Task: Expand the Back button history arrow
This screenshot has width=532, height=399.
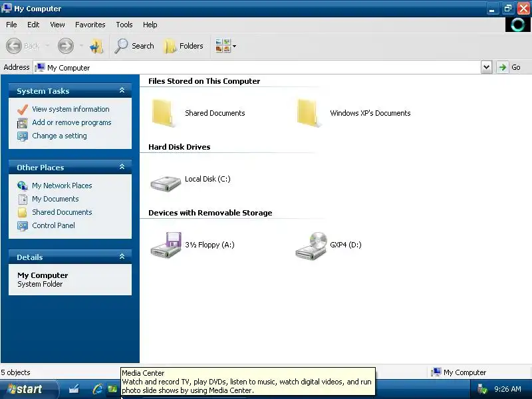Action: (47, 45)
